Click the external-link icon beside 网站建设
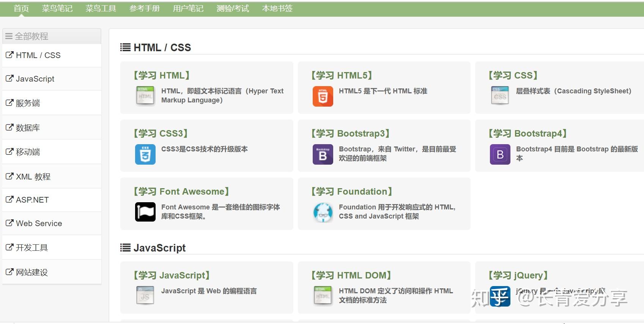Viewport: 644px width, 324px height. click(9, 272)
